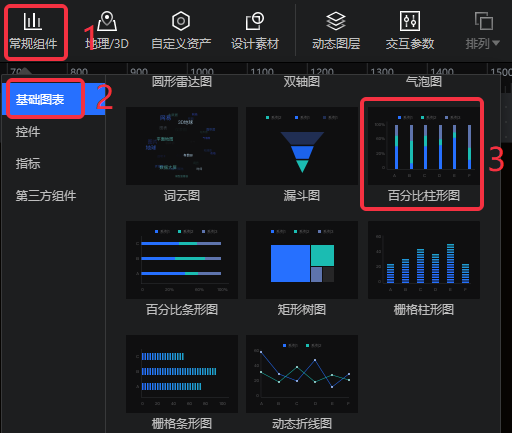Choose the 漏斗图 funnel chart thumbnail

tap(302, 146)
